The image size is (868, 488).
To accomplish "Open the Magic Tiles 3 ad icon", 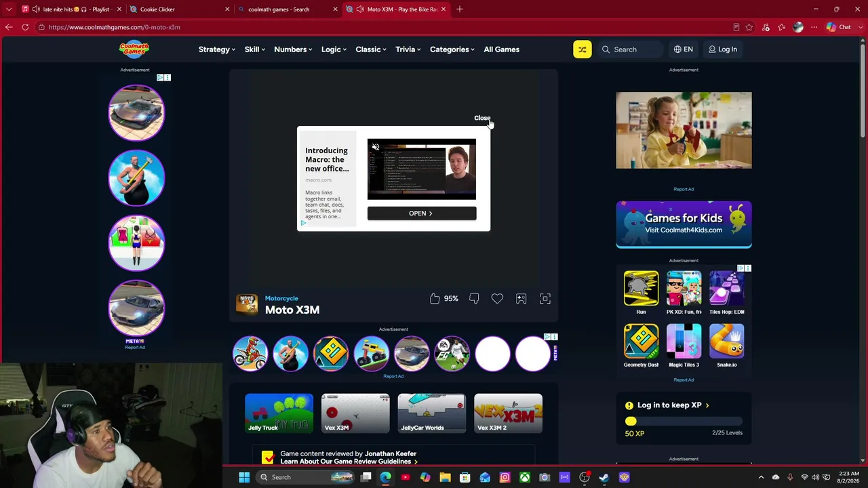I will point(684,342).
